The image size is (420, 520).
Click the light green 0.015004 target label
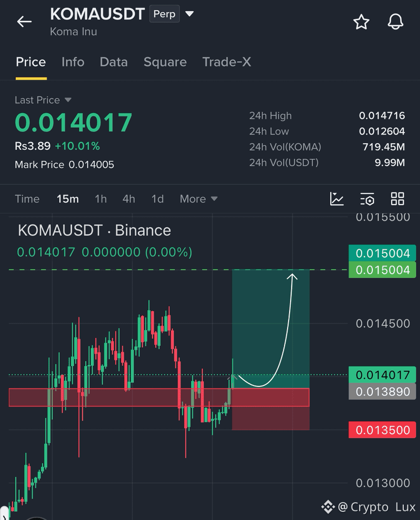(x=382, y=270)
